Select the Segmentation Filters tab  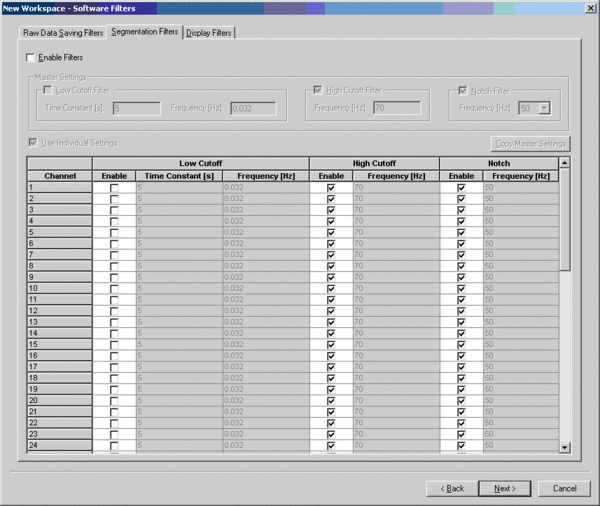click(145, 32)
